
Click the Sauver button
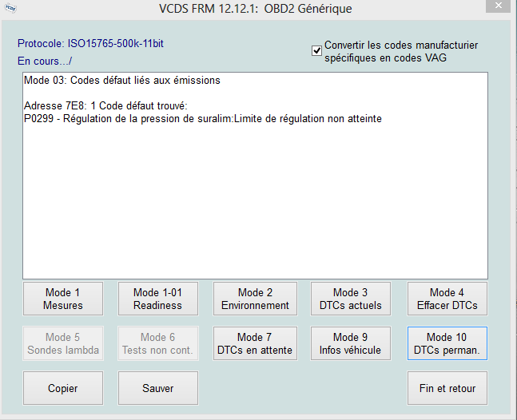pos(158,388)
